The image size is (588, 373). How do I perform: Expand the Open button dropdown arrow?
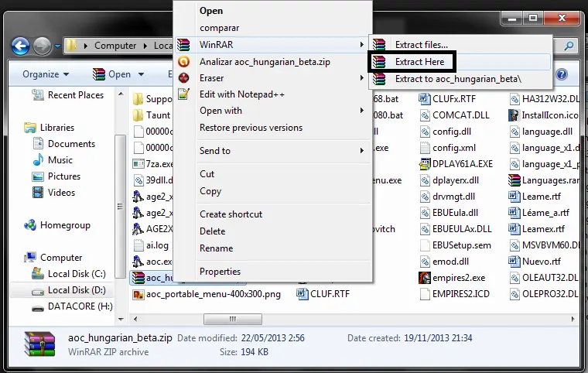point(142,74)
